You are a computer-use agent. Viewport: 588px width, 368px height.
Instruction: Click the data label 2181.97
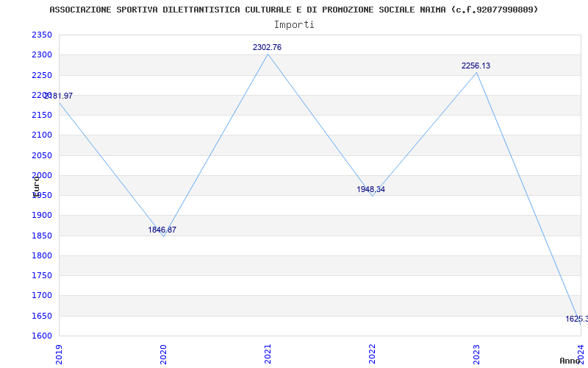[59, 96]
